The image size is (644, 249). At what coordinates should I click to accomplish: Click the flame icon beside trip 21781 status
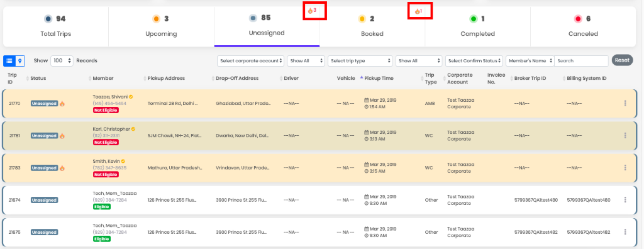(x=62, y=136)
